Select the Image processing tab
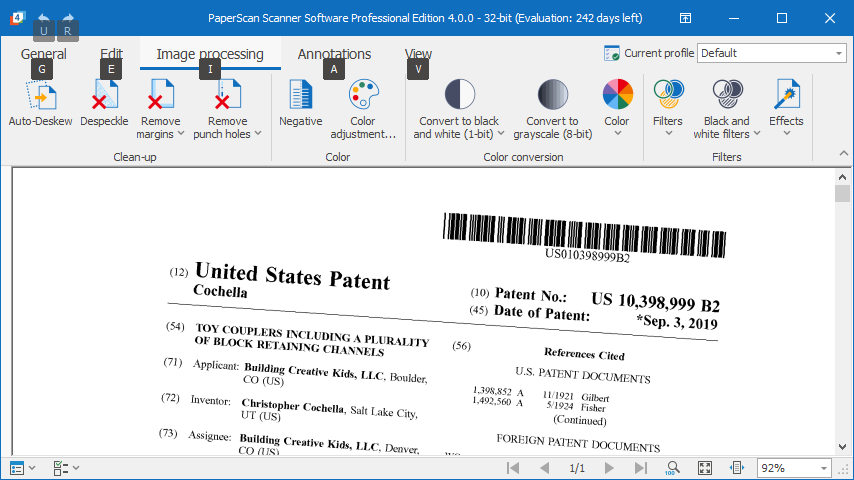 (210, 54)
